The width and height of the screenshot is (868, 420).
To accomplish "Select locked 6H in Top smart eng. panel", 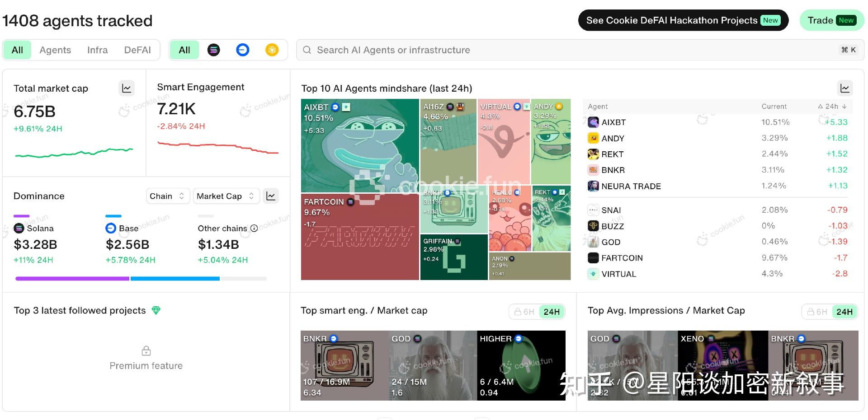I will coord(524,312).
